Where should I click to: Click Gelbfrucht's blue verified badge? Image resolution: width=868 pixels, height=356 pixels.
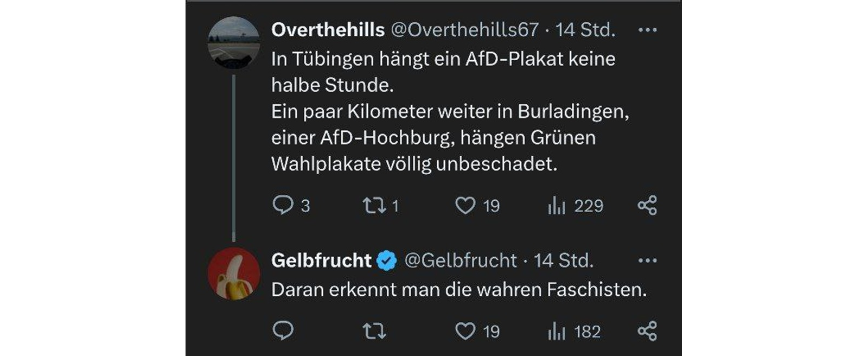(x=386, y=260)
